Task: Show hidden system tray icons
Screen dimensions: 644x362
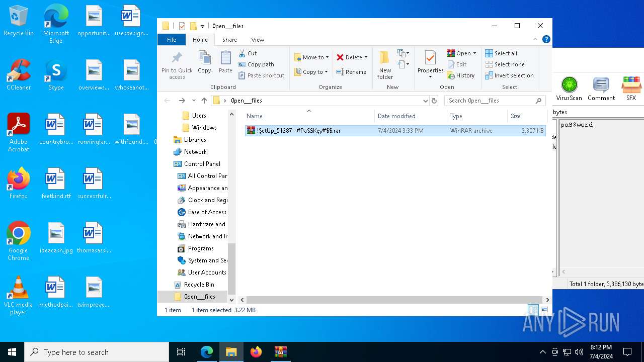Action: coord(542,352)
